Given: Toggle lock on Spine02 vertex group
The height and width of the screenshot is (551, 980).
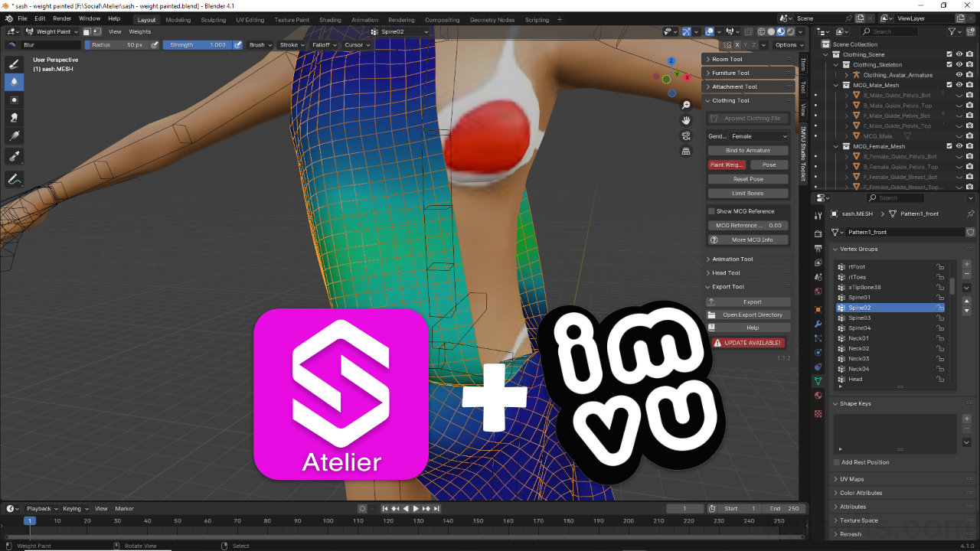Looking at the screenshot, I should click(x=939, y=308).
